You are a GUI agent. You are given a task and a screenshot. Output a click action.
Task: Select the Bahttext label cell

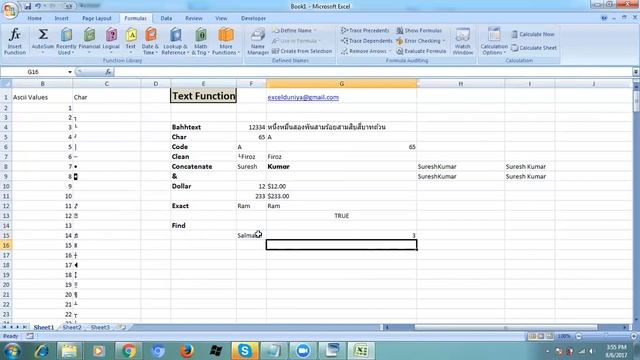(x=203, y=127)
